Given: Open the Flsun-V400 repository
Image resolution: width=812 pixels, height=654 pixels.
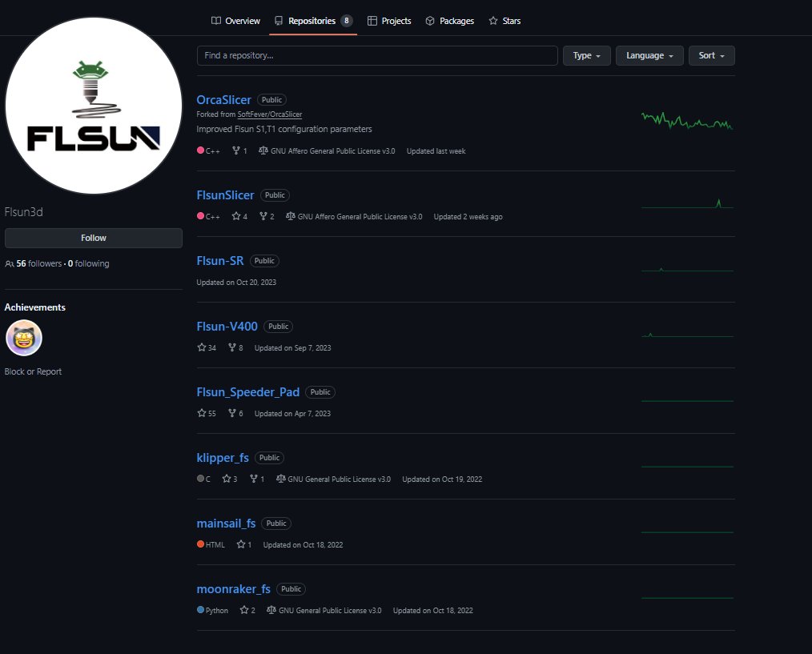Looking at the screenshot, I should [x=227, y=326].
